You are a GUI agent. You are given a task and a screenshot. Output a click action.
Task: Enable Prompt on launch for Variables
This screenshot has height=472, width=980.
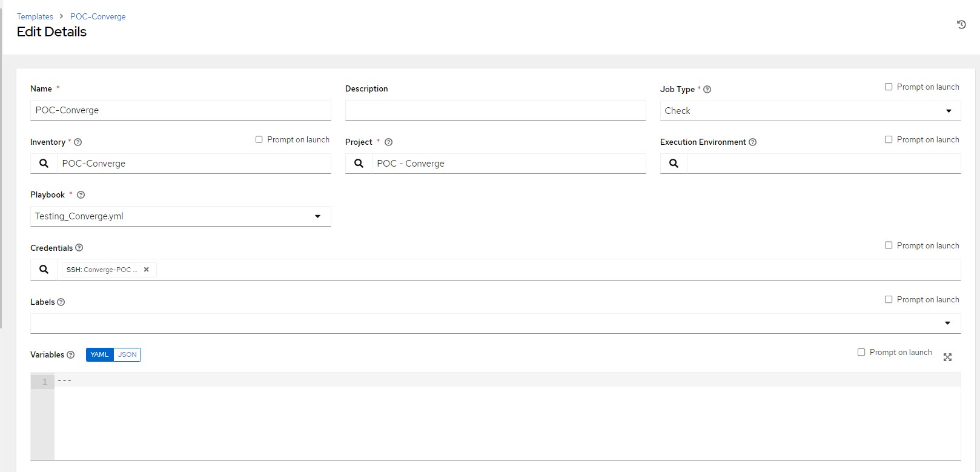pos(861,352)
